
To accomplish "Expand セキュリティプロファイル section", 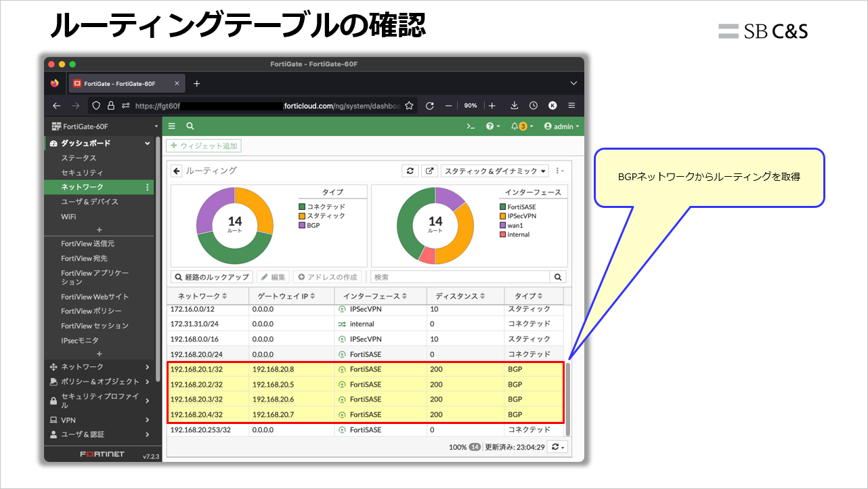I will pyautogui.click(x=100, y=400).
